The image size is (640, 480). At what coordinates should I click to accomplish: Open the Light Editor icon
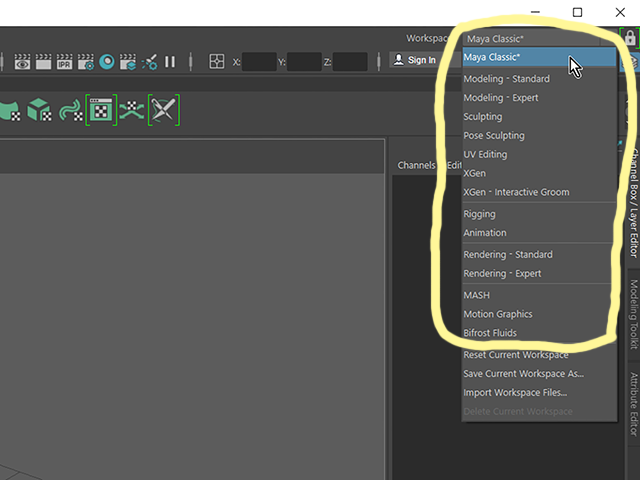tap(149, 62)
